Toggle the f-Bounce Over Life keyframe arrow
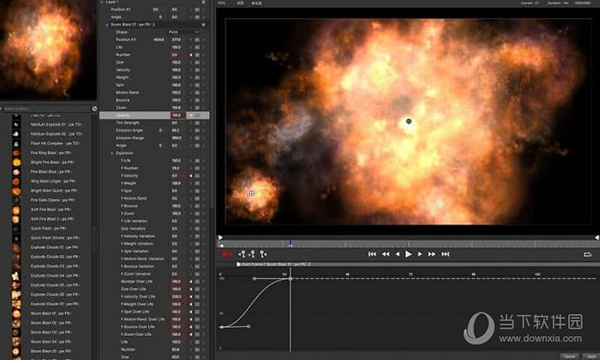This screenshot has width=600, height=360. tap(191, 327)
